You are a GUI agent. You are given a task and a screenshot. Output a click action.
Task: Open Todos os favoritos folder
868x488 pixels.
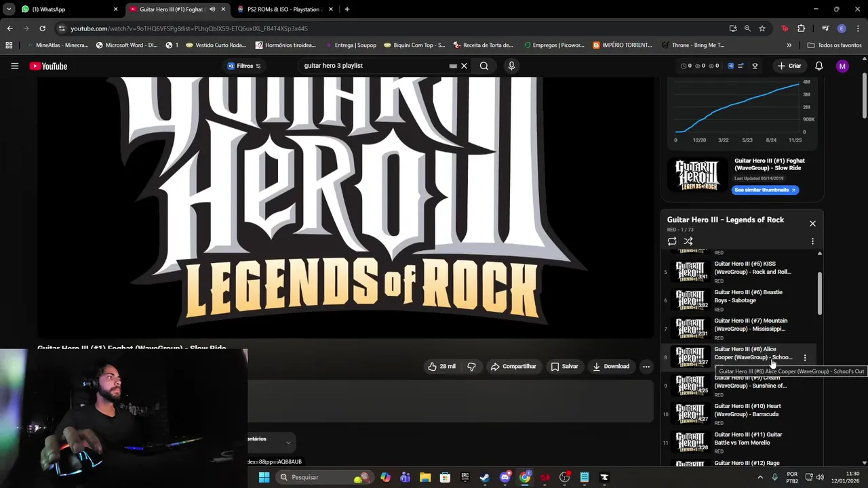834,45
